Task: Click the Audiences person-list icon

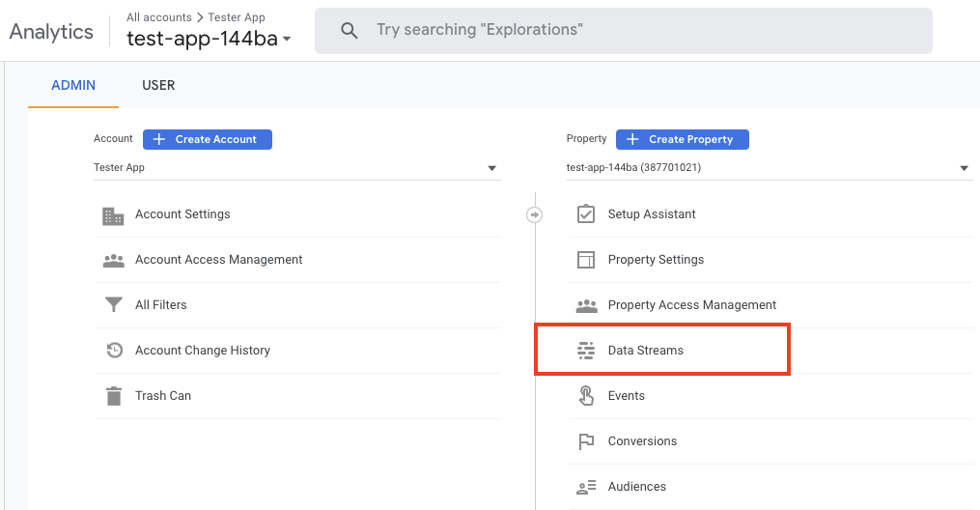Action: pyautogui.click(x=586, y=487)
